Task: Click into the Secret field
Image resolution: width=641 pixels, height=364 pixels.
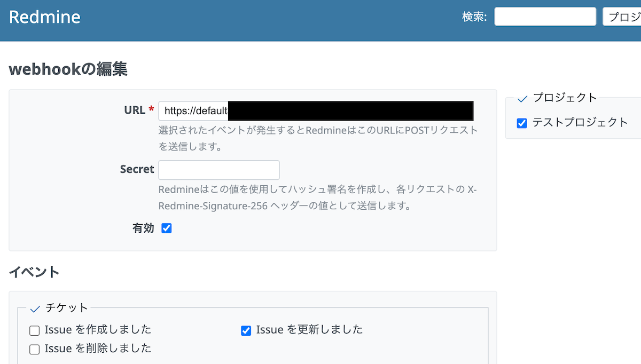Action: coord(219,170)
